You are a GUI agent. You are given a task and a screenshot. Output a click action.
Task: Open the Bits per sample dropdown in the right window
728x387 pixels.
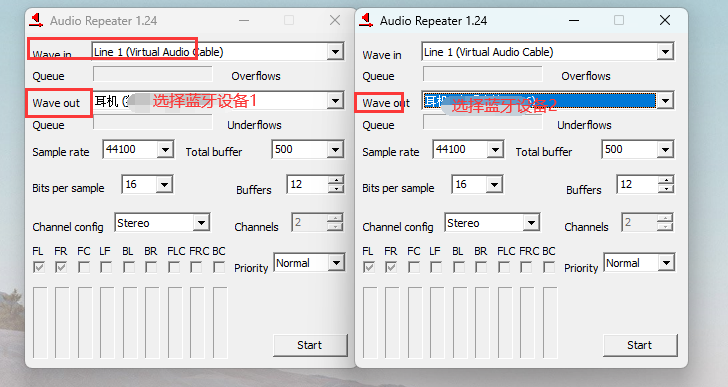tap(494, 185)
